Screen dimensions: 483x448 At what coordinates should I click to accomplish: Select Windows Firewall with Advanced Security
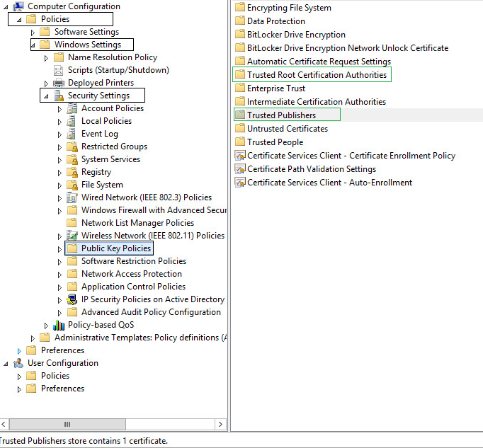(x=153, y=210)
